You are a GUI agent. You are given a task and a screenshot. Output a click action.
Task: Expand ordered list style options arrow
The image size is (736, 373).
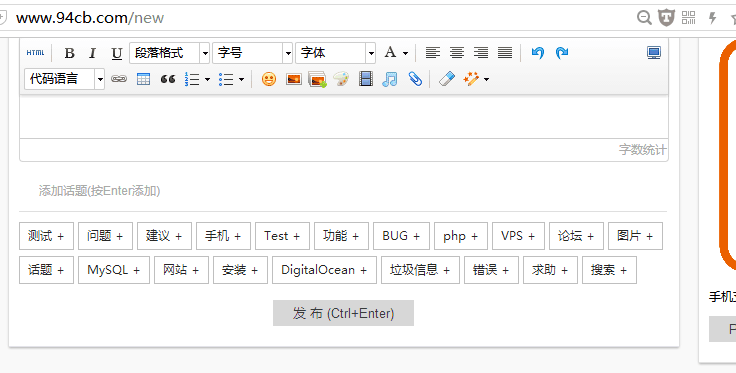click(x=207, y=80)
